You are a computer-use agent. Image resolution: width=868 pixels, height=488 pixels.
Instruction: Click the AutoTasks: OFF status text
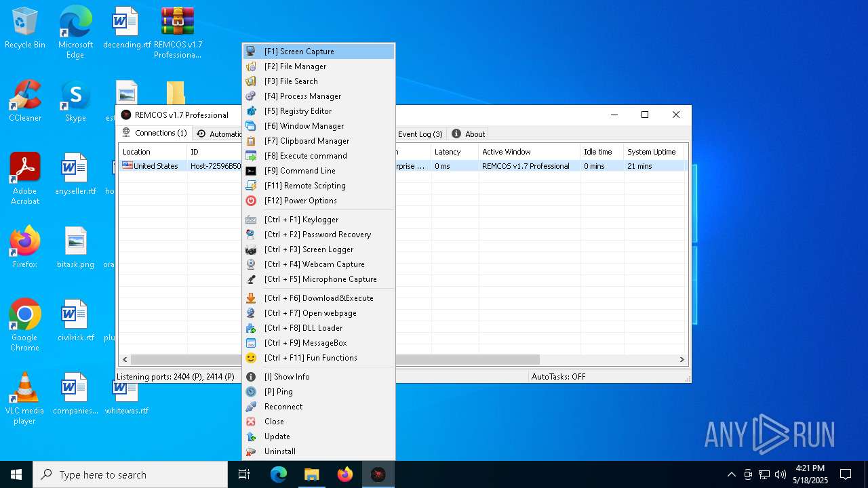click(x=558, y=377)
